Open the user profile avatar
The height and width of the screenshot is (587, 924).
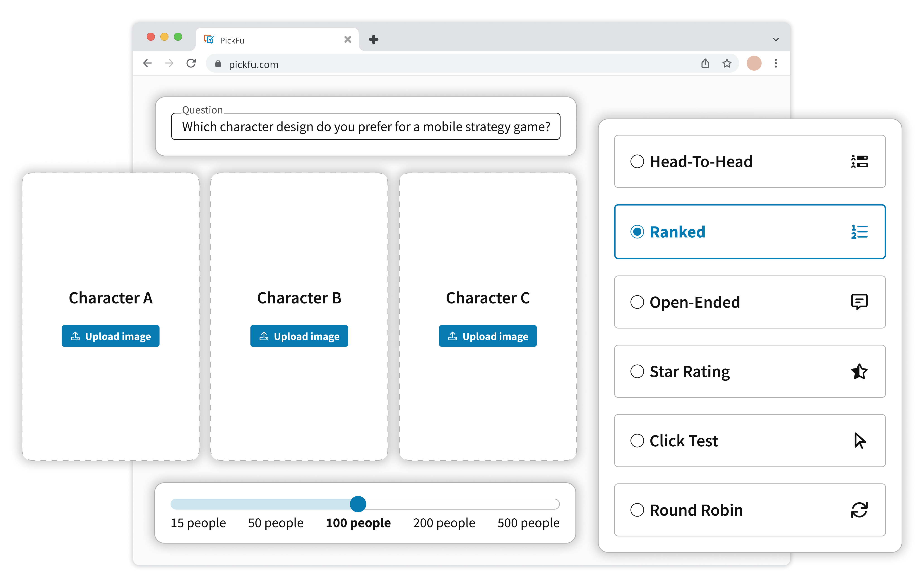click(754, 63)
